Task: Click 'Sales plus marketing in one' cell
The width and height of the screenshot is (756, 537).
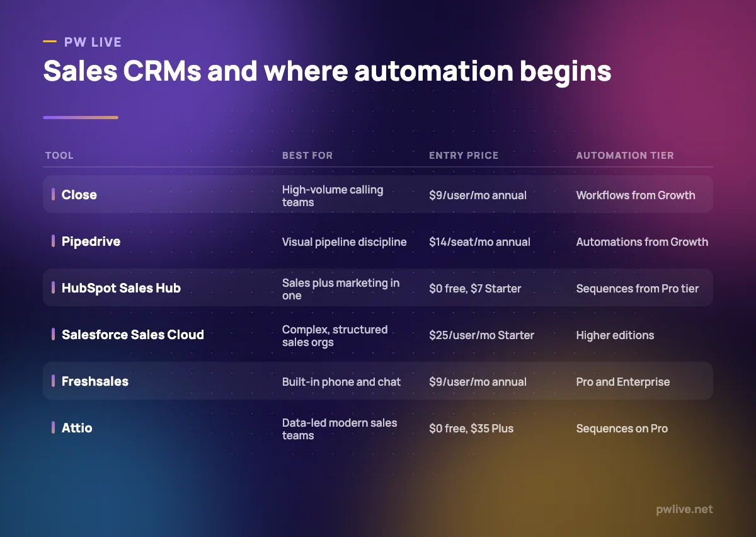Action: [x=341, y=289]
